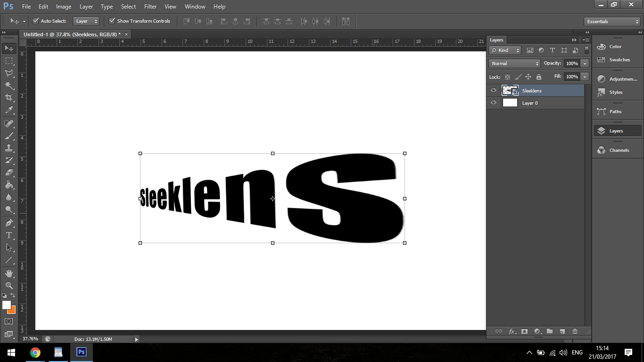
Task: Select the Line shape tool
Action: (x=9, y=260)
